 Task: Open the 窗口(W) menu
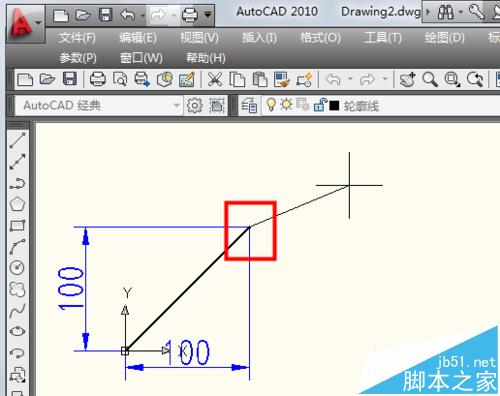point(141,58)
